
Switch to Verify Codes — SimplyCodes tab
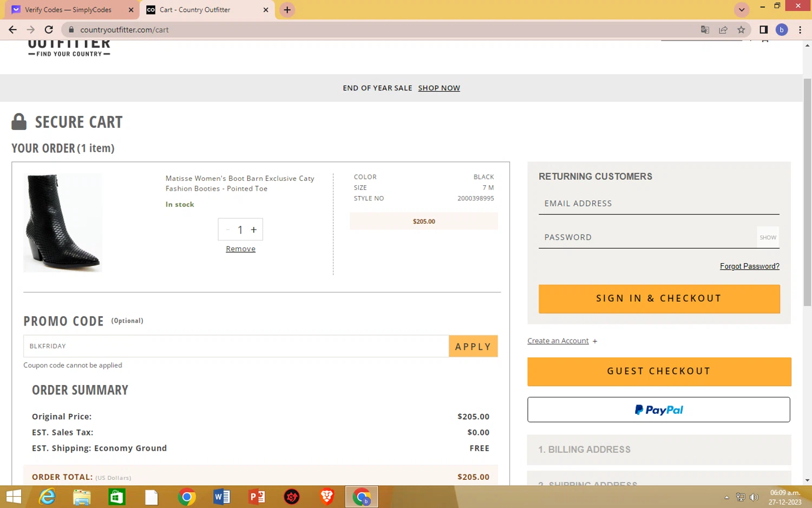pyautogui.click(x=68, y=10)
